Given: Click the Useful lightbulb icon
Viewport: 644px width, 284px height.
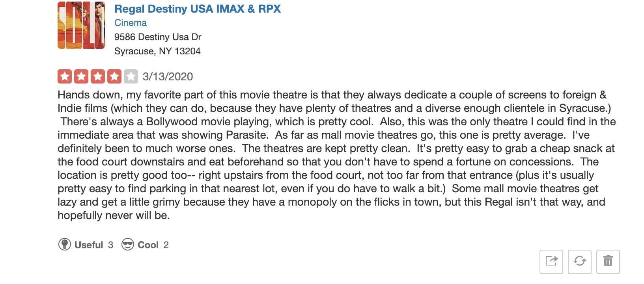Looking at the screenshot, I should (64, 245).
